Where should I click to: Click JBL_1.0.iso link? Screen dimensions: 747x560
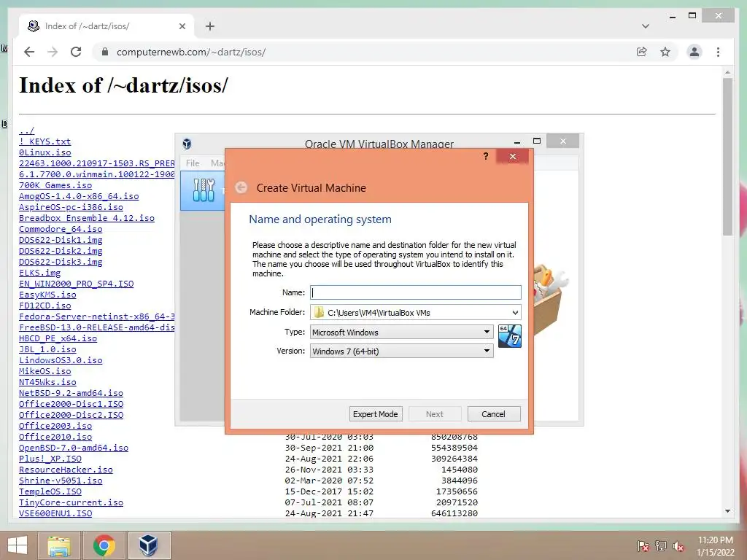point(47,349)
